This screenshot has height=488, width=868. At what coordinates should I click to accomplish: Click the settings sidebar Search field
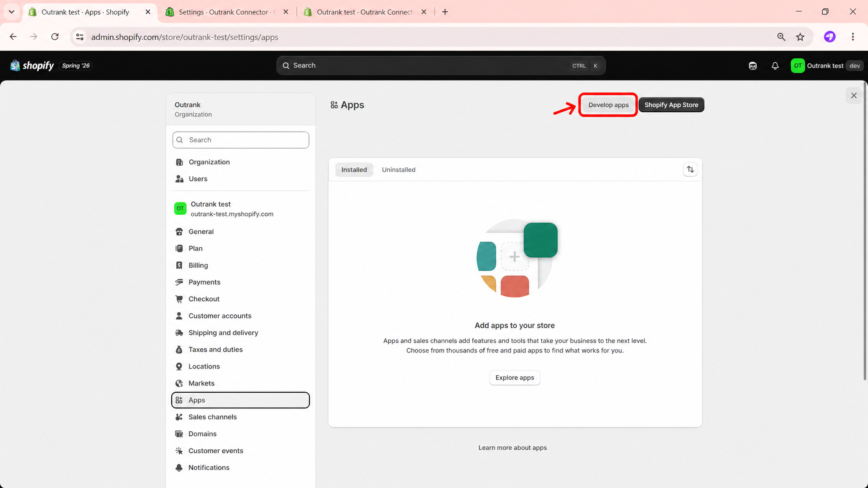tap(241, 140)
